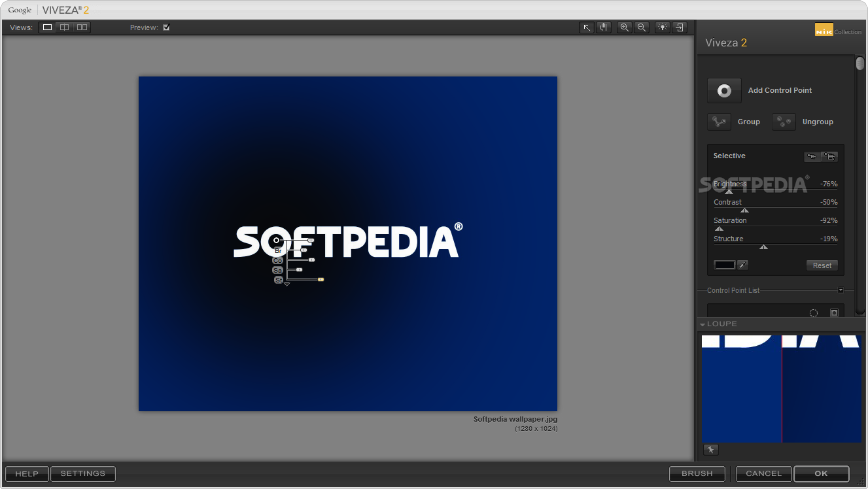Select the hand pan tool
This screenshot has width=868, height=489.
click(x=603, y=27)
